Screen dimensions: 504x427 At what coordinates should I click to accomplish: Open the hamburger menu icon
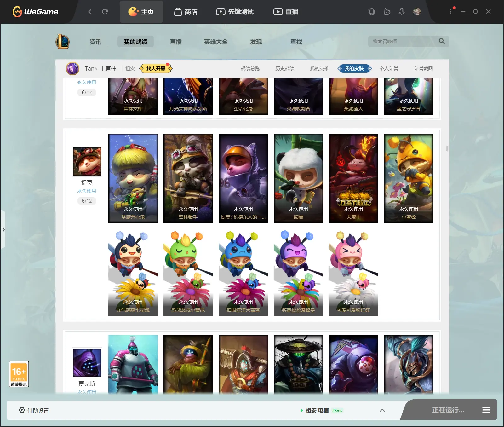click(486, 410)
